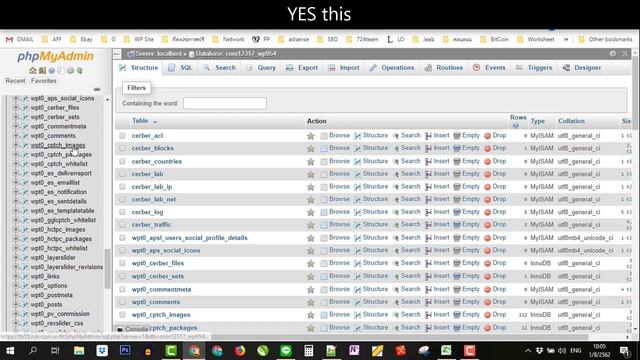Check the wpt0_cerber_files table checkbox
The image size is (640, 360).
[122, 263]
